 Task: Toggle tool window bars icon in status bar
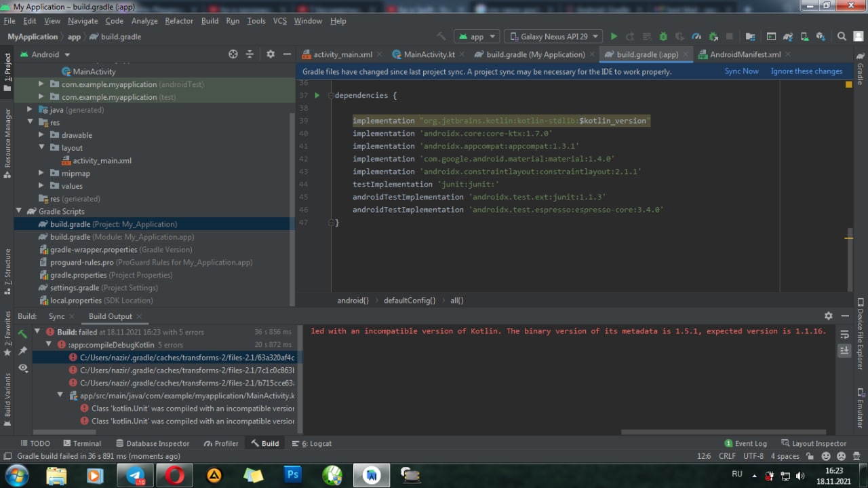(x=7, y=456)
